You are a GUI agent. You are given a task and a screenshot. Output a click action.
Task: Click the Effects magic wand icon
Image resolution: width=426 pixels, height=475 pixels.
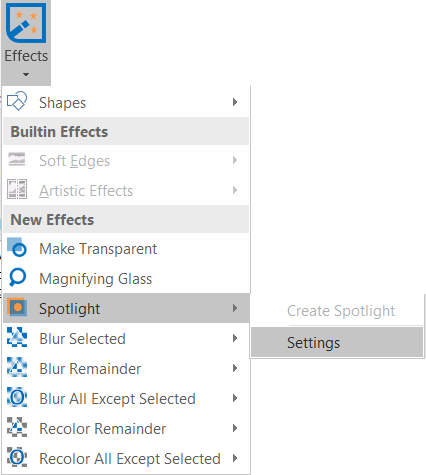pyautogui.click(x=26, y=23)
